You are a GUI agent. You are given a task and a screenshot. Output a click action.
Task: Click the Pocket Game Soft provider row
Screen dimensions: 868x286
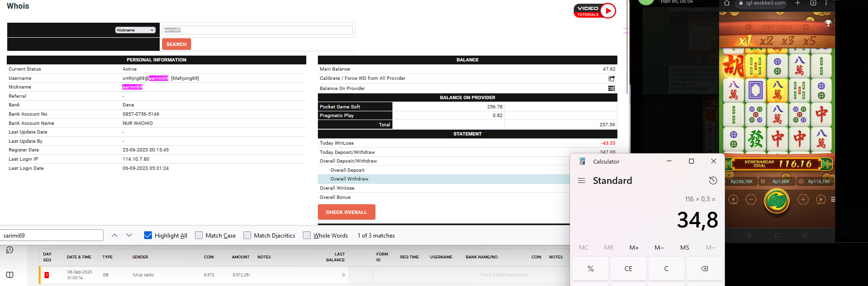coord(467,106)
